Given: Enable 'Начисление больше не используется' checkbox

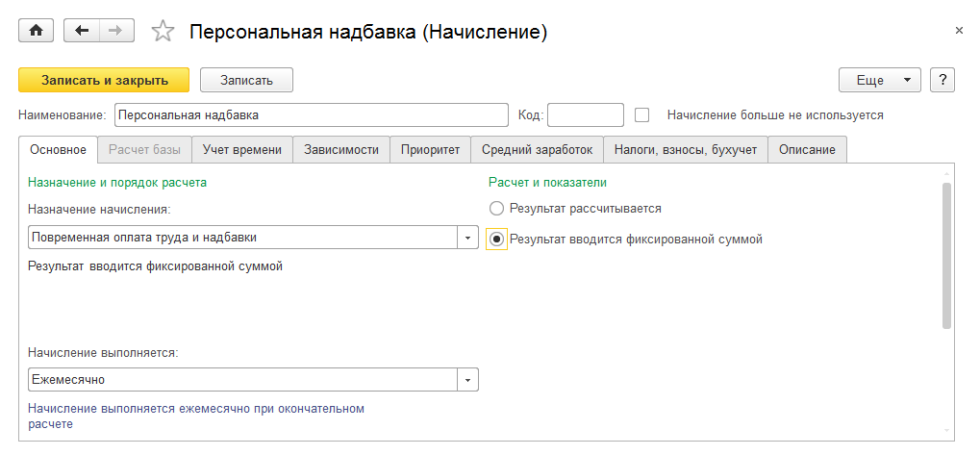Looking at the screenshot, I should pos(642,114).
